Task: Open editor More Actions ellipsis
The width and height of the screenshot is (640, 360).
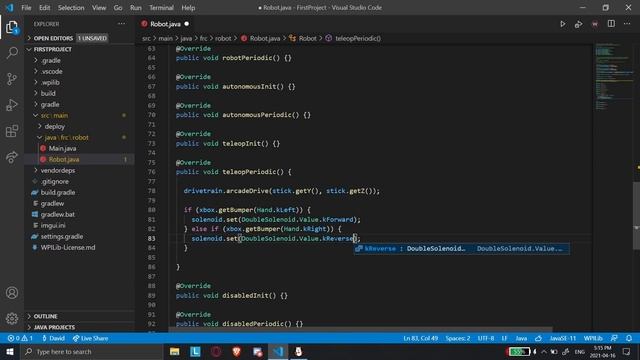Action: click(x=627, y=24)
